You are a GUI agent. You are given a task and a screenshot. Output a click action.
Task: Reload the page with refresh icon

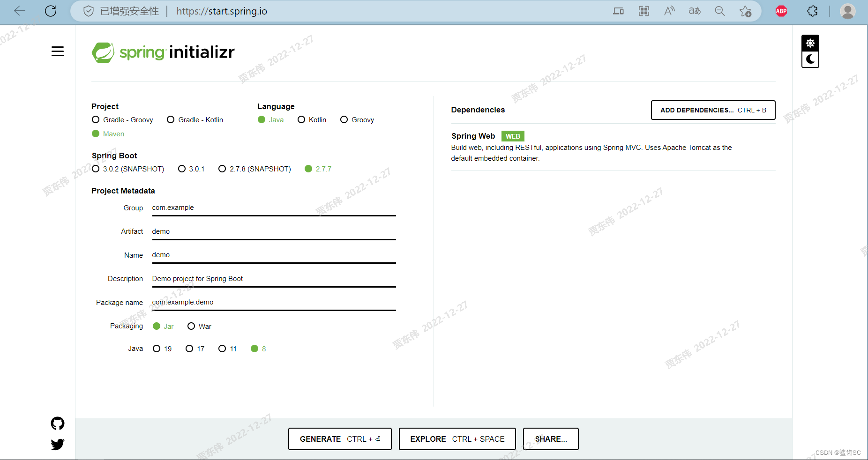51,11
